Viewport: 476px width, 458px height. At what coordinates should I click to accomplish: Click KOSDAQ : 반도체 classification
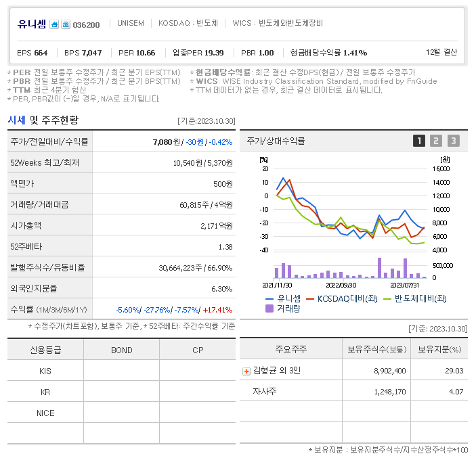(188, 24)
